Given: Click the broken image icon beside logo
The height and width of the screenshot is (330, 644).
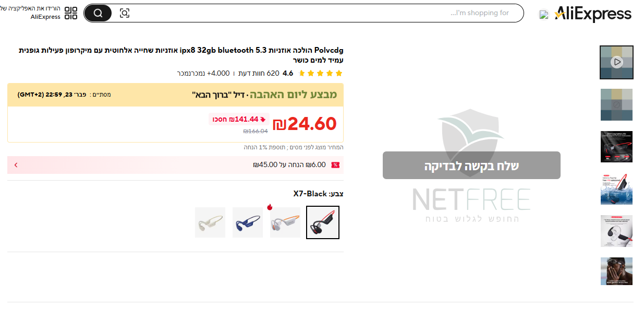Looking at the screenshot, I should (544, 15).
